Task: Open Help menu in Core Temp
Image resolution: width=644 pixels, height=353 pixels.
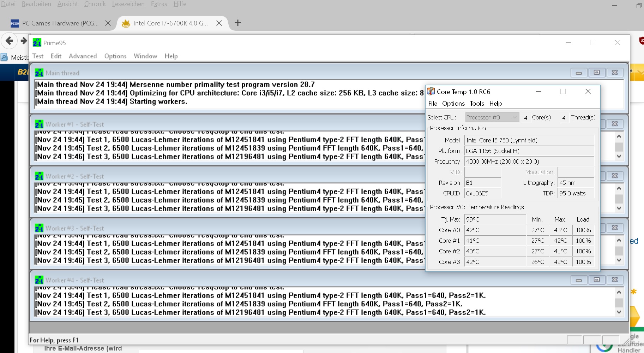Action: [495, 104]
